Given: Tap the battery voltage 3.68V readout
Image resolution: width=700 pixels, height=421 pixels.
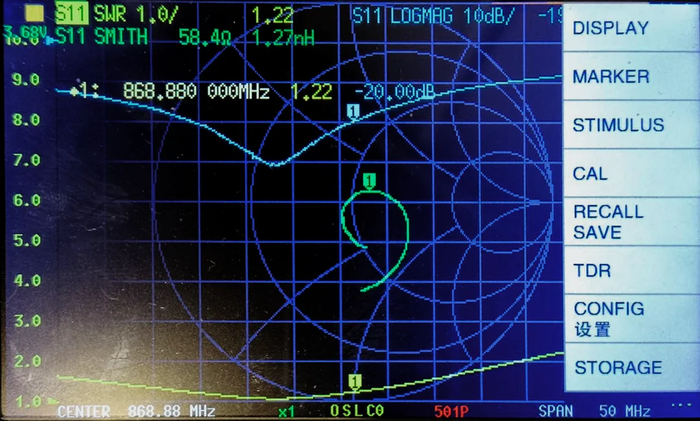Looking at the screenshot, I should pyautogui.click(x=25, y=31).
